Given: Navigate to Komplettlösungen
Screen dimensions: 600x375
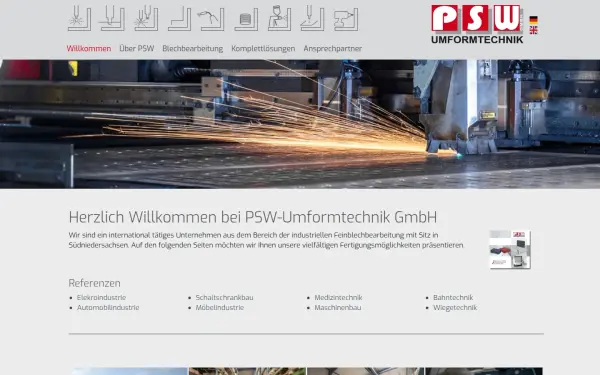Looking at the screenshot, I should (263, 49).
